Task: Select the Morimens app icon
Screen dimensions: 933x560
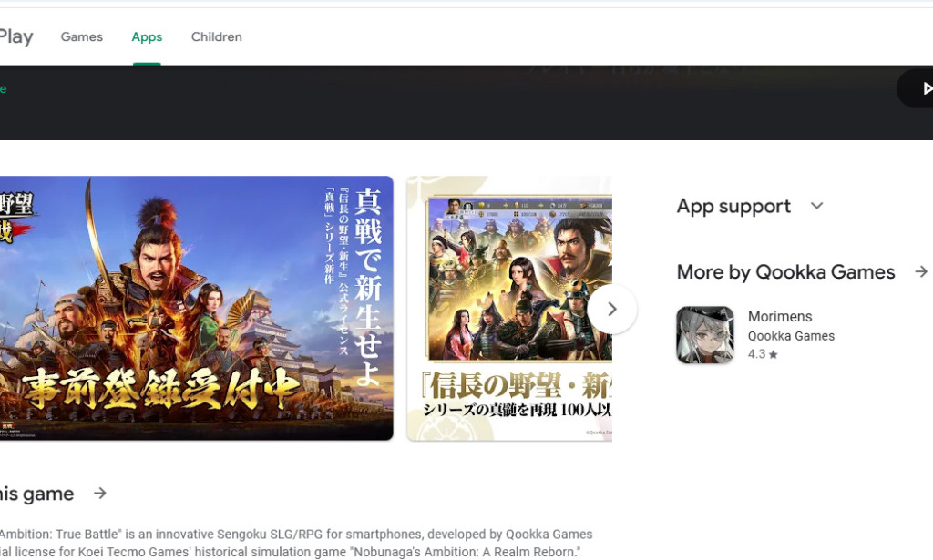Action: tap(704, 335)
